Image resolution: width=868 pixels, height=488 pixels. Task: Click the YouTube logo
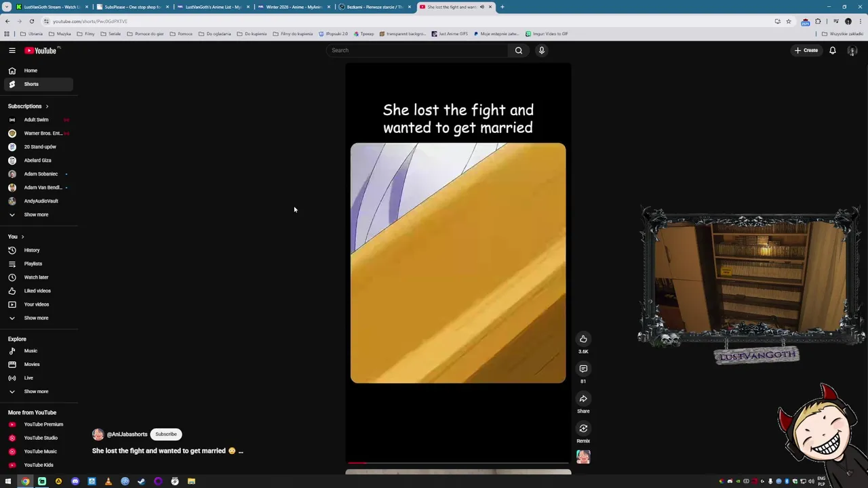click(x=42, y=50)
